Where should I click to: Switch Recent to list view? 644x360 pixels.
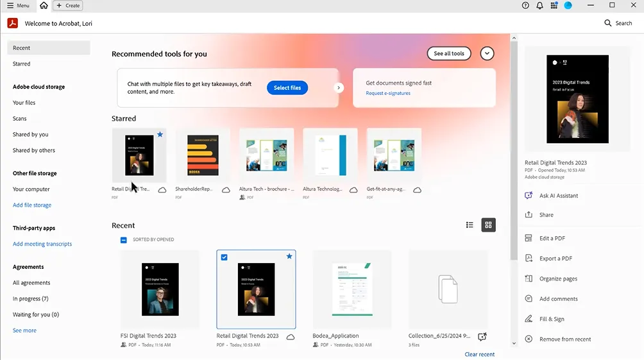[x=470, y=225]
